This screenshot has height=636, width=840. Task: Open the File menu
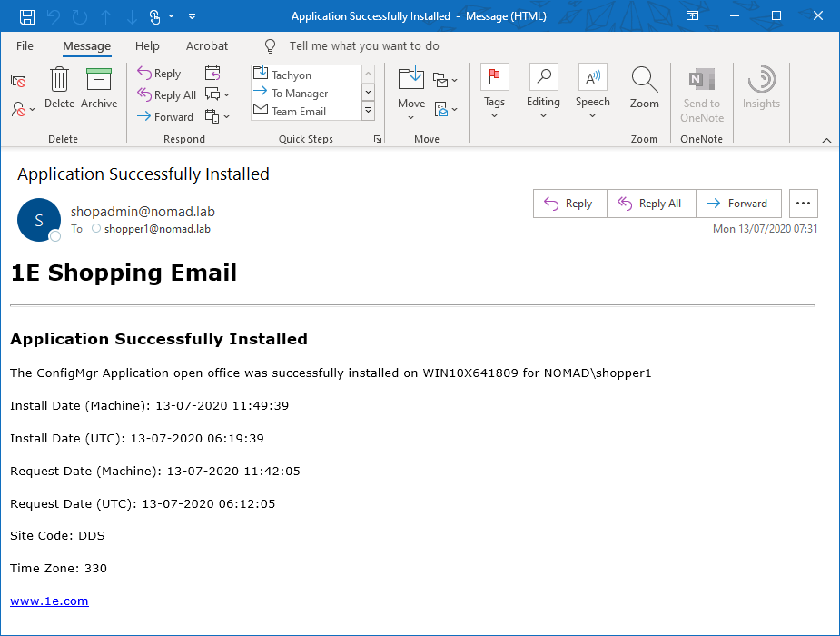25,45
